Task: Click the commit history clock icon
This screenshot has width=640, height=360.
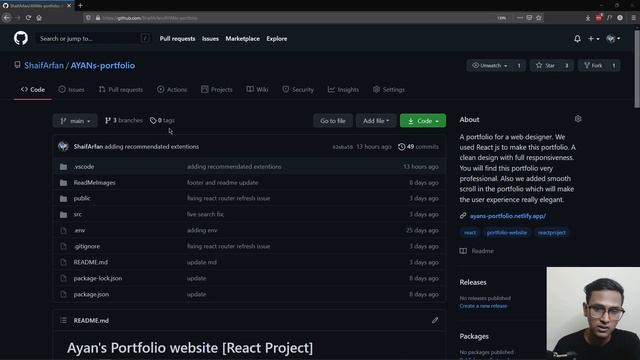Action: pos(402,147)
